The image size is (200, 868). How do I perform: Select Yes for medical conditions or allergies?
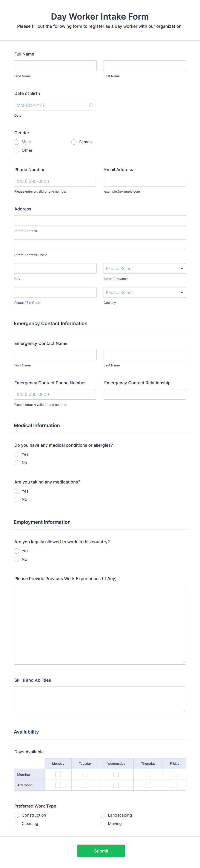(17, 454)
